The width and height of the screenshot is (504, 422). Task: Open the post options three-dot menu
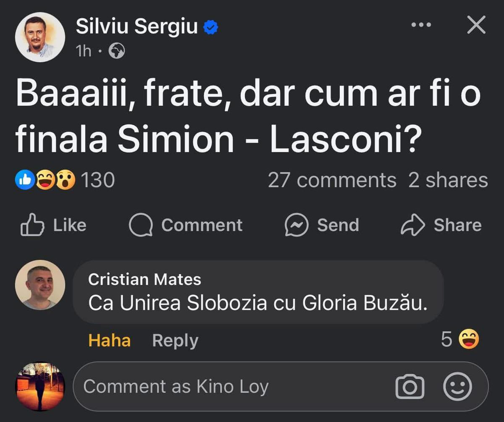421,24
